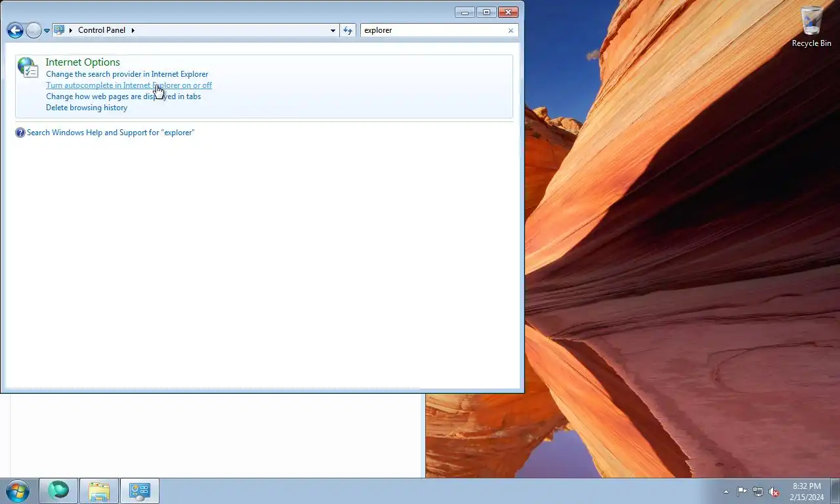Open the Action Center flag icon

742,492
